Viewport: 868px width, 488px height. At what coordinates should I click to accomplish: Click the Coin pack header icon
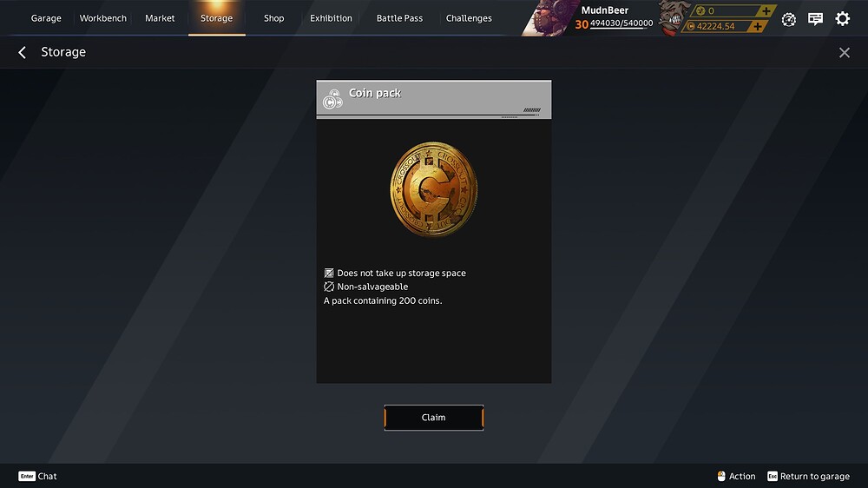tap(332, 99)
